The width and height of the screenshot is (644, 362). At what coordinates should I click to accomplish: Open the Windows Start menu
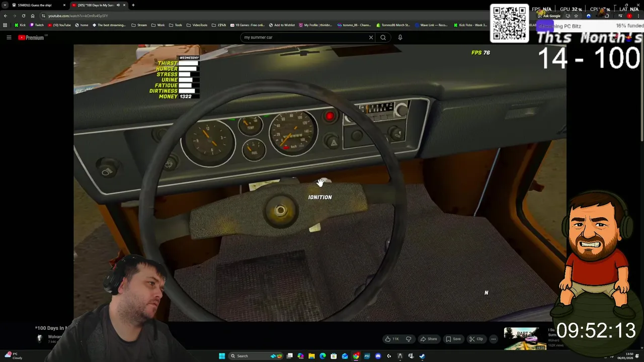click(x=222, y=356)
